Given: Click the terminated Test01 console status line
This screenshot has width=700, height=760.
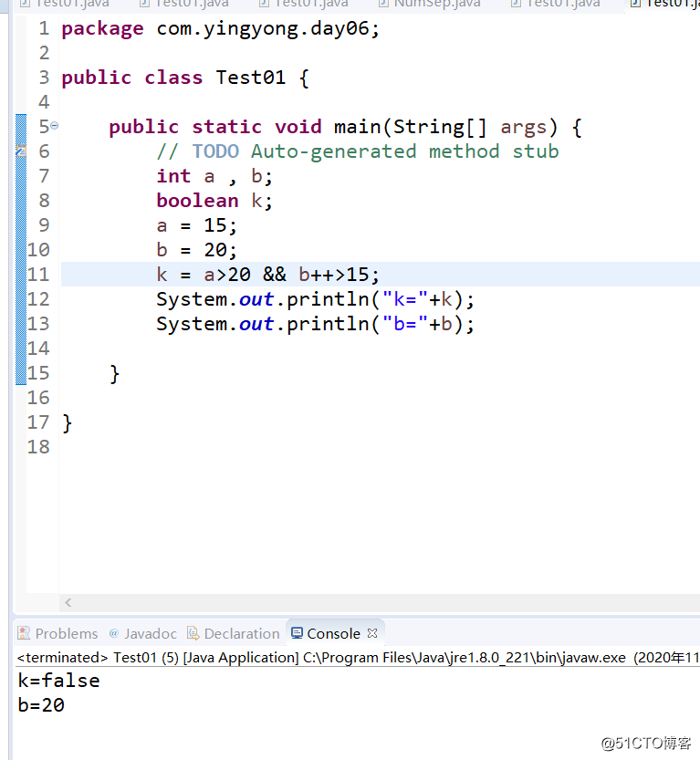Looking at the screenshot, I should tap(358, 658).
